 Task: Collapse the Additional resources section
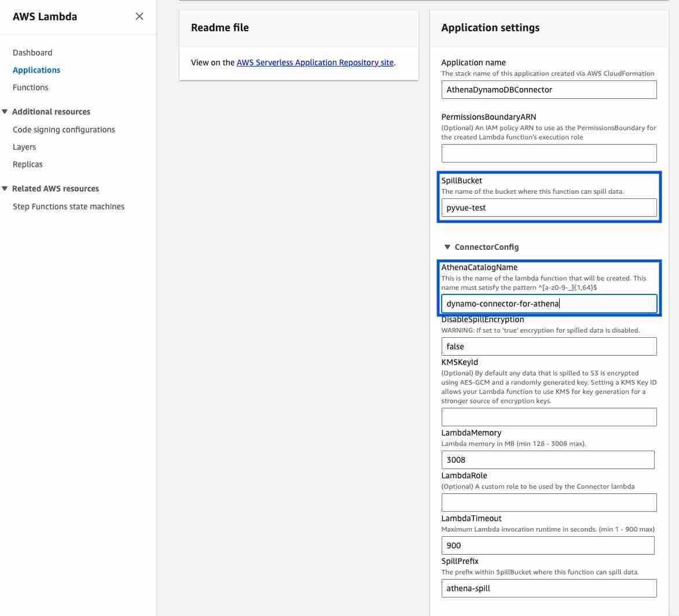pos(5,112)
